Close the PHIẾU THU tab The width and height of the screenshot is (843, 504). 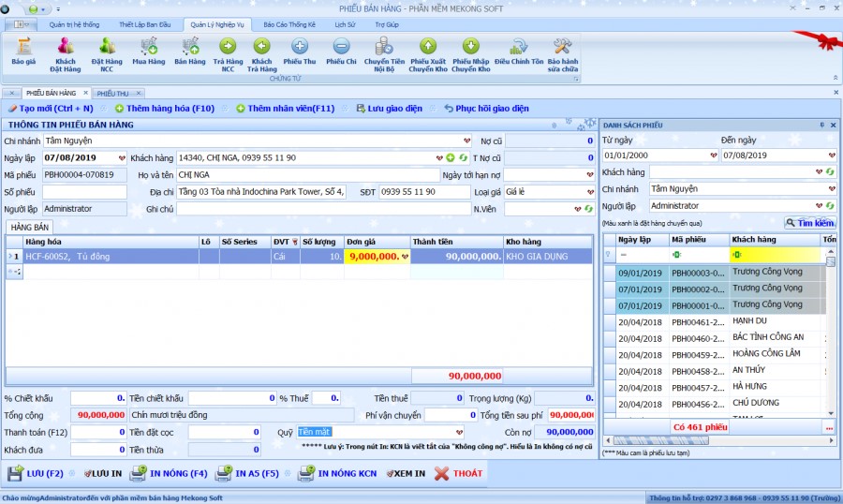pos(139,93)
